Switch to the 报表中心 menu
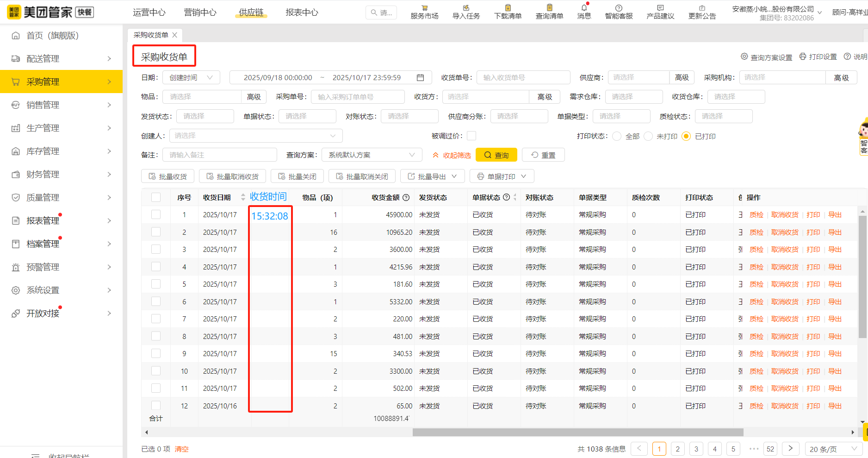This screenshot has height=458, width=868. pos(301,13)
